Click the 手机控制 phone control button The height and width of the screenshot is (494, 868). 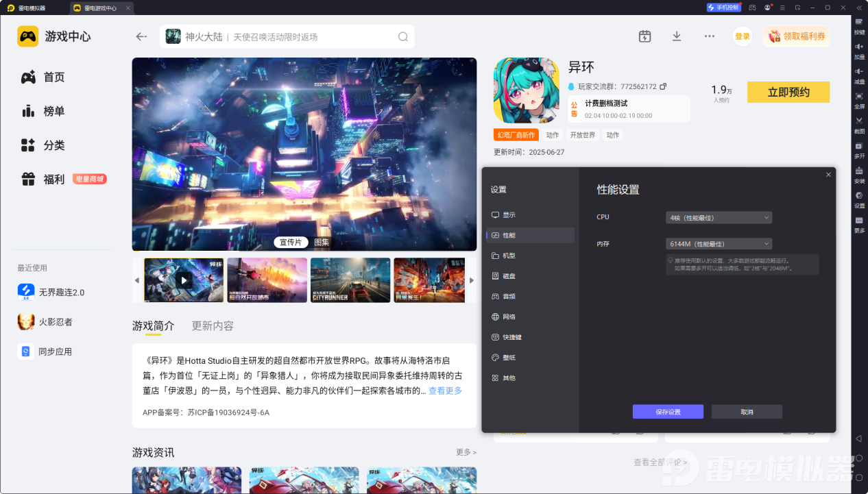pyautogui.click(x=723, y=8)
